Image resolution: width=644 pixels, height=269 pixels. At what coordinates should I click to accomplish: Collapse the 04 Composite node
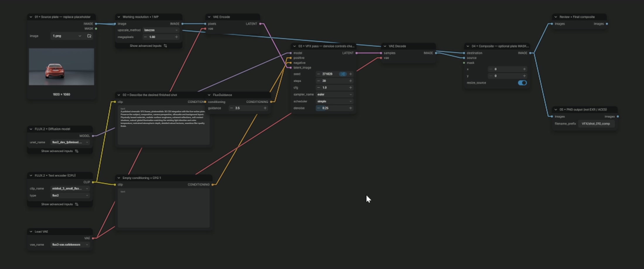pyautogui.click(x=468, y=46)
